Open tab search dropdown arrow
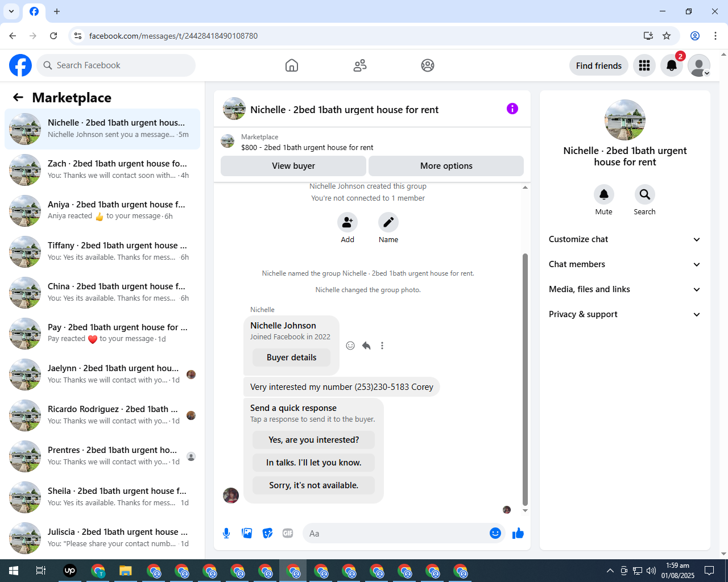This screenshot has height=582, width=728. (x=11, y=11)
